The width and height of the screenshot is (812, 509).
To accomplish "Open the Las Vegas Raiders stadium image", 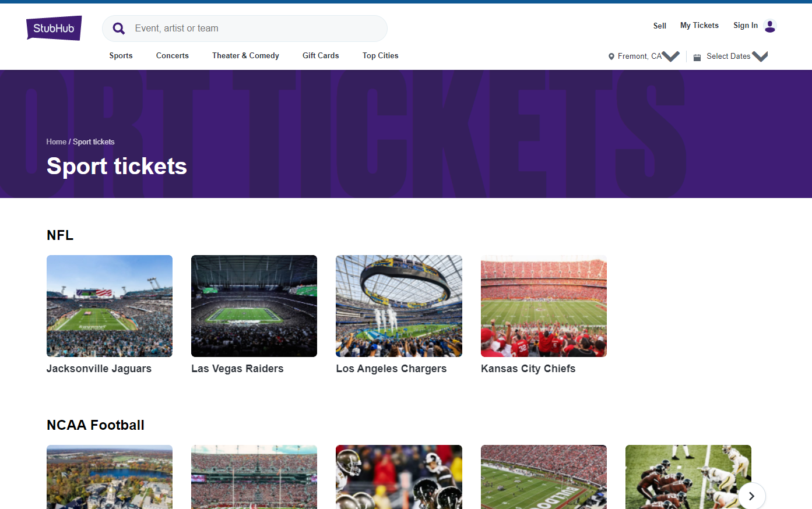I will (x=254, y=306).
